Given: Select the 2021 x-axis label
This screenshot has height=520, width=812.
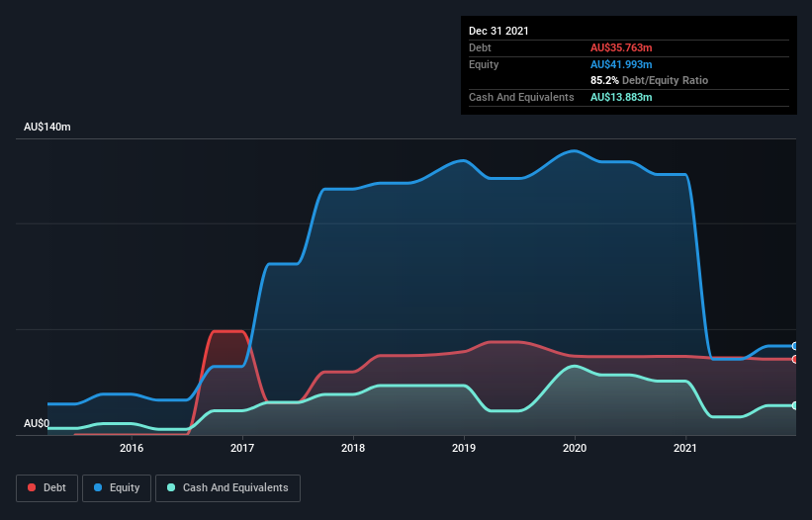Looking at the screenshot, I should [685, 448].
